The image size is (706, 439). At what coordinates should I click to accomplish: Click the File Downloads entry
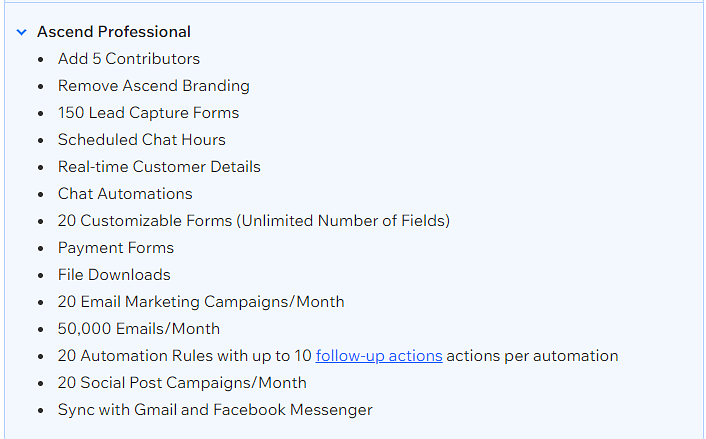click(x=114, y=275)
